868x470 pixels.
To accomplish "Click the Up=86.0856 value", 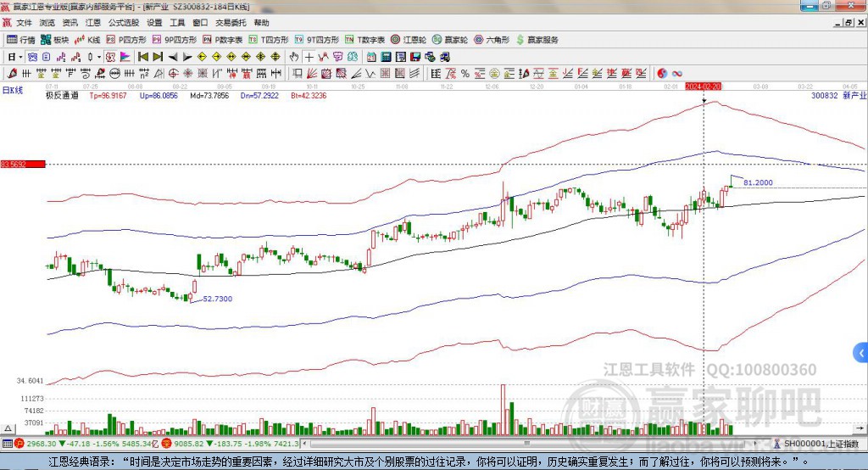I will (x=159, y=95).
